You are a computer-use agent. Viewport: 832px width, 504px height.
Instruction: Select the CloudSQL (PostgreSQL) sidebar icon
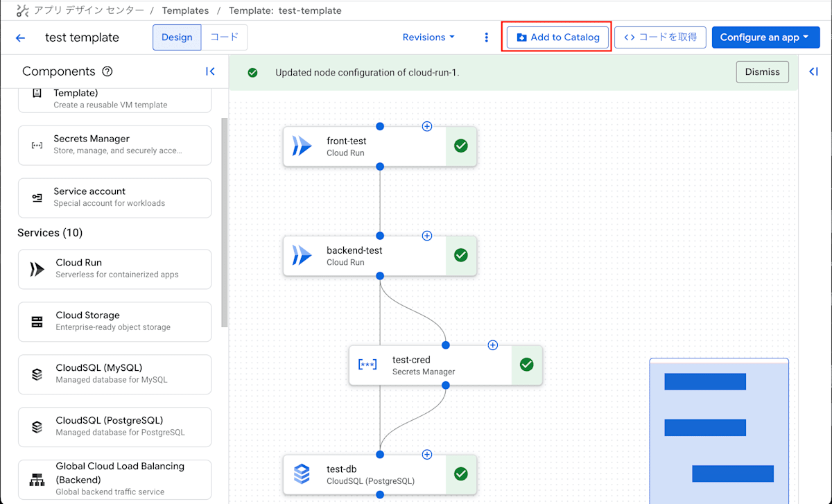pyautogui.click(x=37, y=427)
